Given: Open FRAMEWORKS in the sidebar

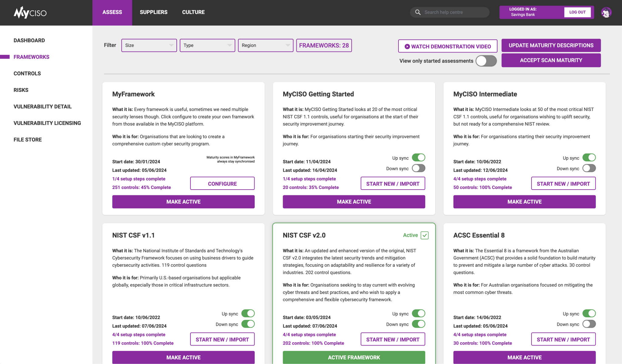Looking at the screenshot, I should point(31,57).
